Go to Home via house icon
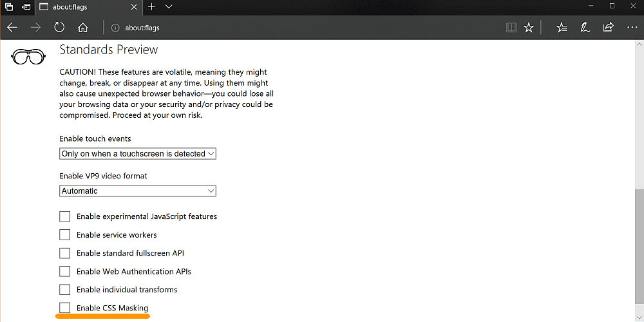The image size is (644, 322). pos(82,28)
